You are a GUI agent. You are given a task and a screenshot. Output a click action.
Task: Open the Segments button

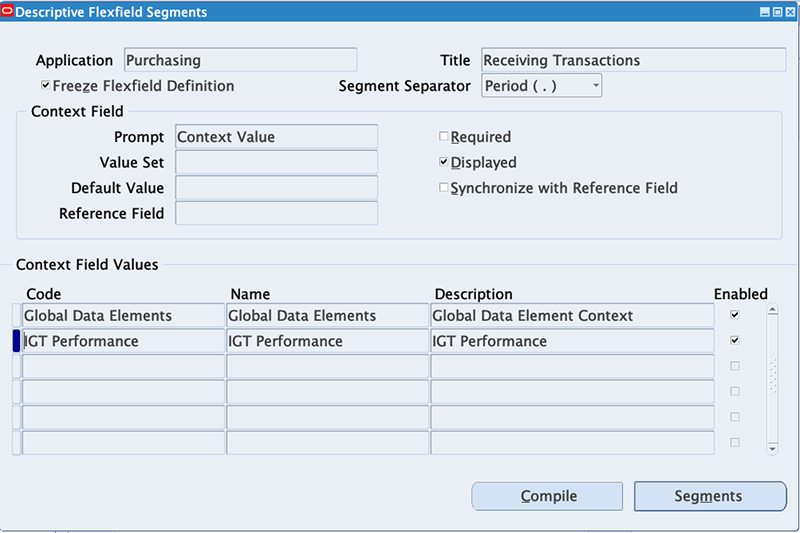tap(709, 496)
